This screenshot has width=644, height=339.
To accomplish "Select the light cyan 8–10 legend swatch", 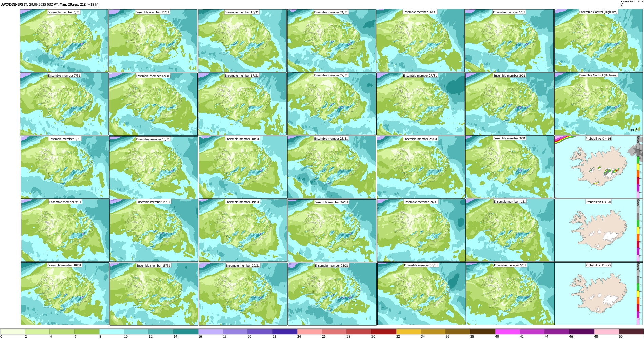I will (112, 332).
